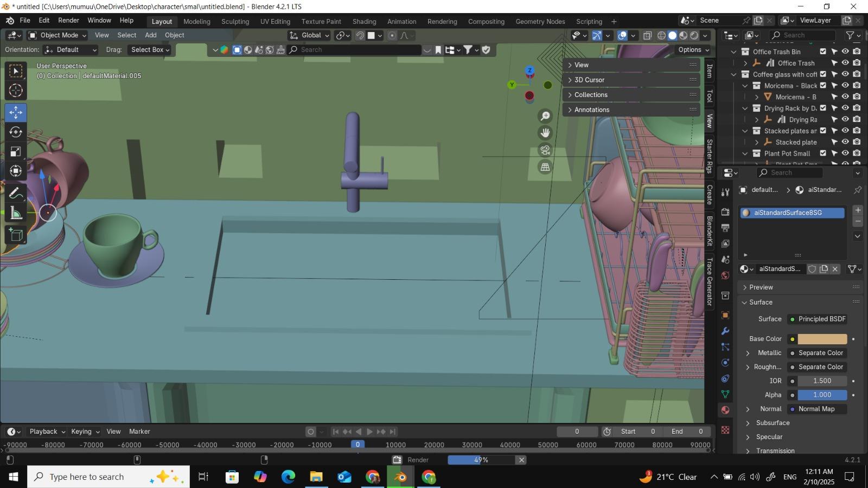
Task: Collapse the Coffee glass collection
Action: click(x=733, y=74)
